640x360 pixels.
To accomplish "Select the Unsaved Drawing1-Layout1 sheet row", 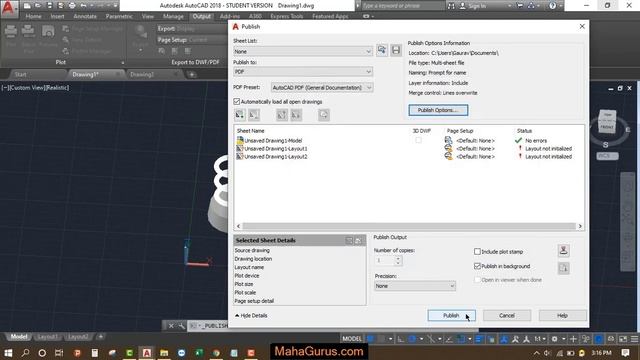I will (409, 149).
